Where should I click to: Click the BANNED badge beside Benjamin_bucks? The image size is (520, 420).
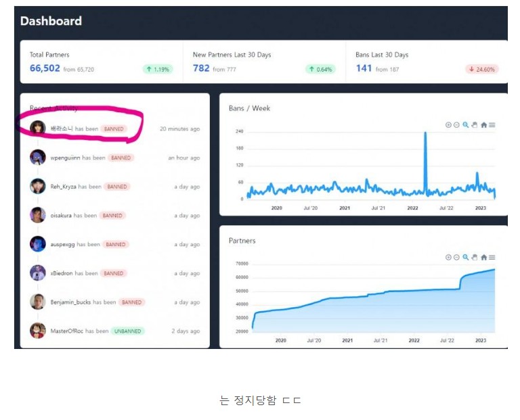coord(131,302)
